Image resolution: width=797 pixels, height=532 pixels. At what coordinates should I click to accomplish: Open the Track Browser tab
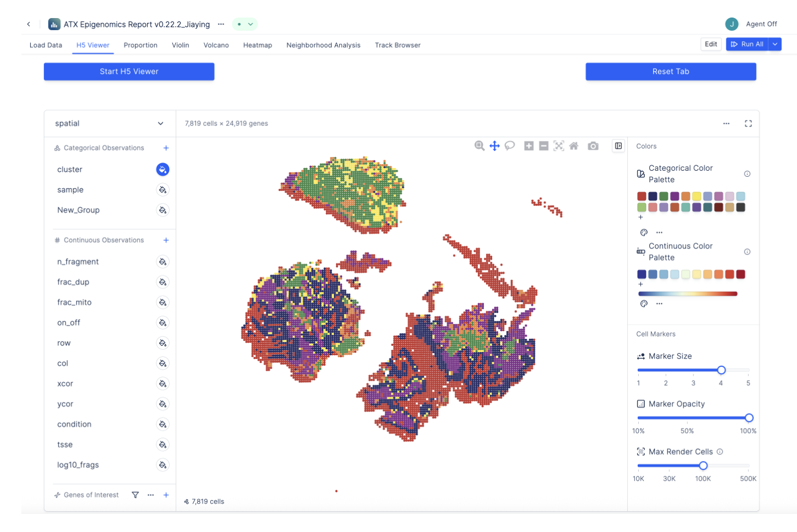[397, 45]
